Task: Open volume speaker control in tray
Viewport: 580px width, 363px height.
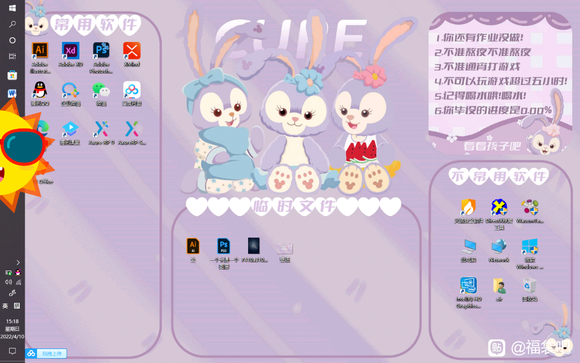Action: click(8, 282)
